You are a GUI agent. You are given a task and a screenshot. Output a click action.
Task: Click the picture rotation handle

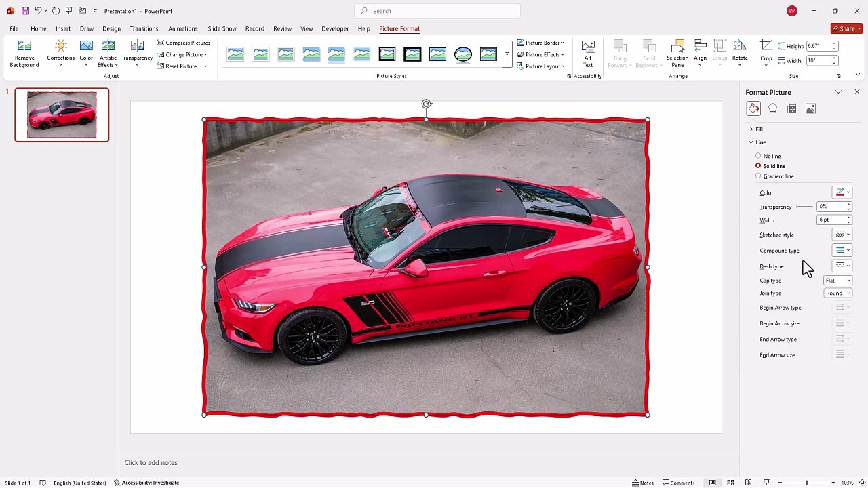(426, 104)
